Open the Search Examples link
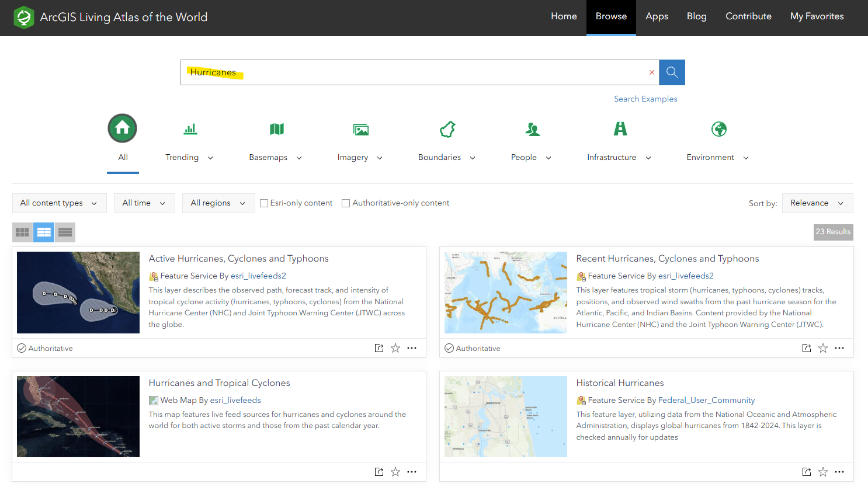This screenshot has width=868, height=487. (645, 99)
